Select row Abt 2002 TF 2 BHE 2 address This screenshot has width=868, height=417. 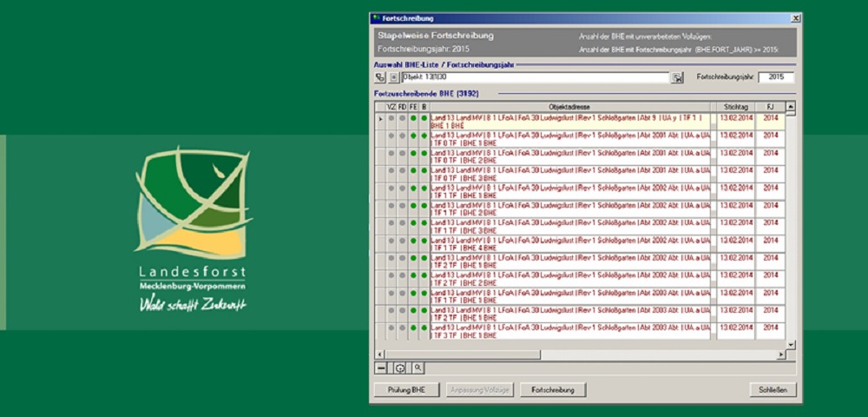569,279
